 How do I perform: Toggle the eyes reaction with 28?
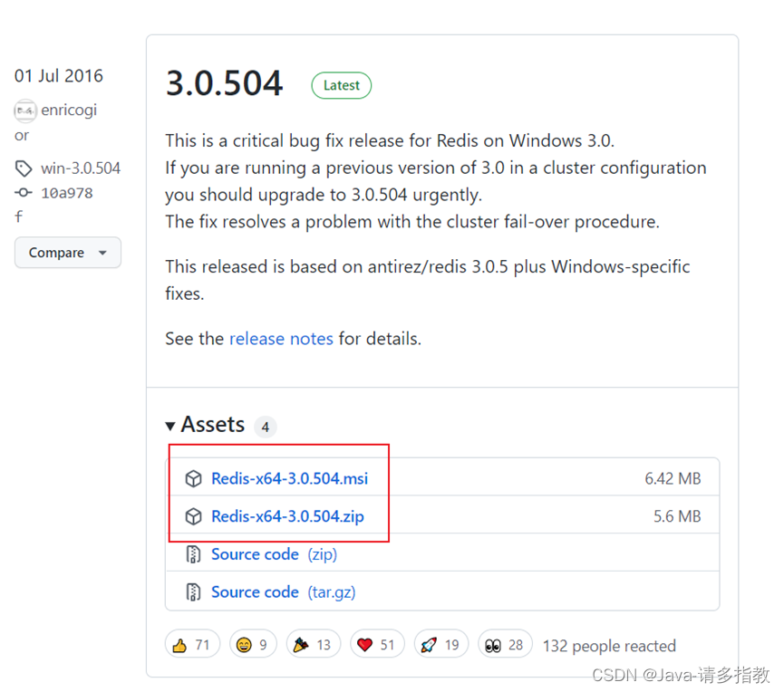tap(504, 645)
